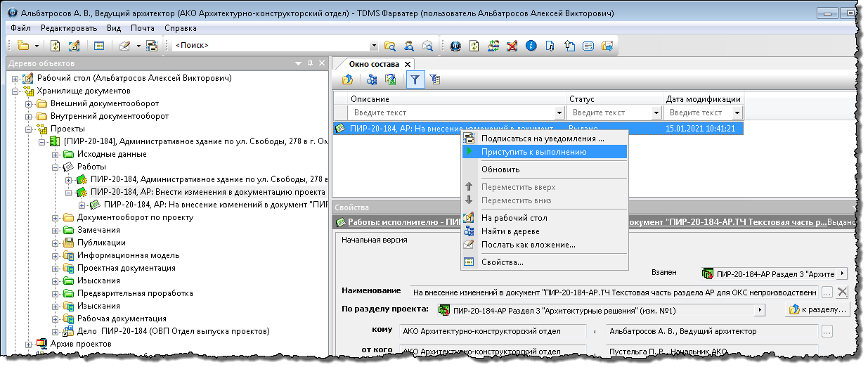Choose Свойства... from the context menu

pos(502,262)
